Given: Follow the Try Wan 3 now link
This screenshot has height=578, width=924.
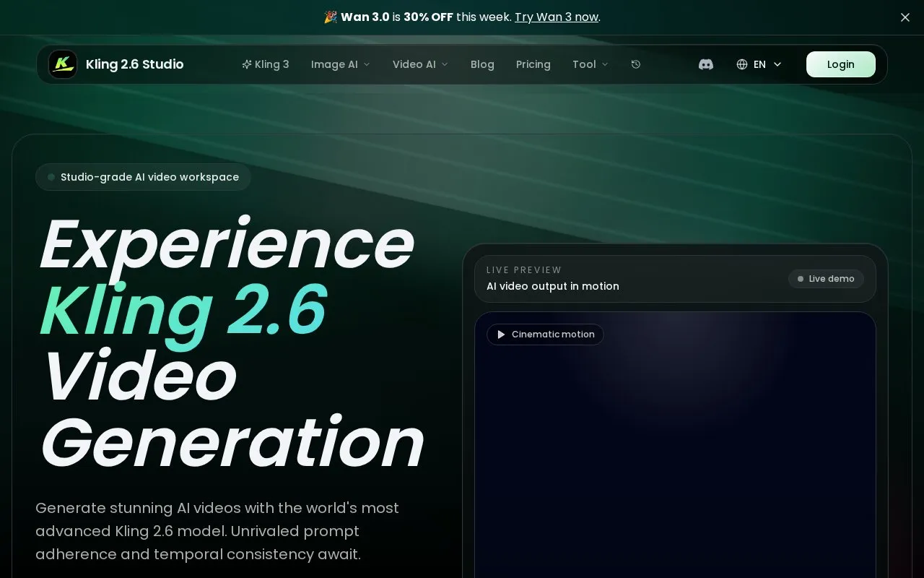Looking at the screenshot, I should (557, 17).
